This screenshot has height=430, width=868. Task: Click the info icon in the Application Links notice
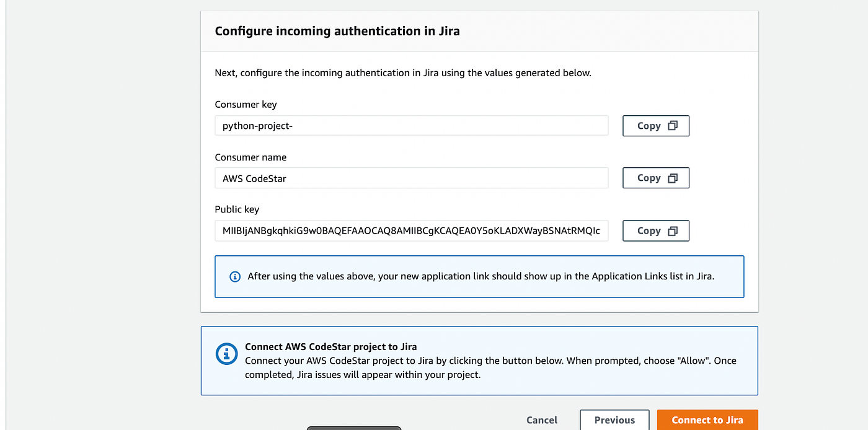pos(234,276)
